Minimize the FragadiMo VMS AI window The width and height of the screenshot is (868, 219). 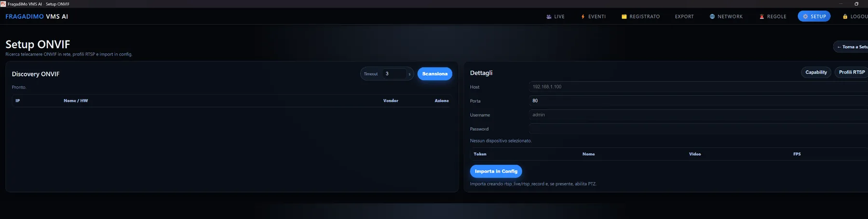click(x=841, y=4)
